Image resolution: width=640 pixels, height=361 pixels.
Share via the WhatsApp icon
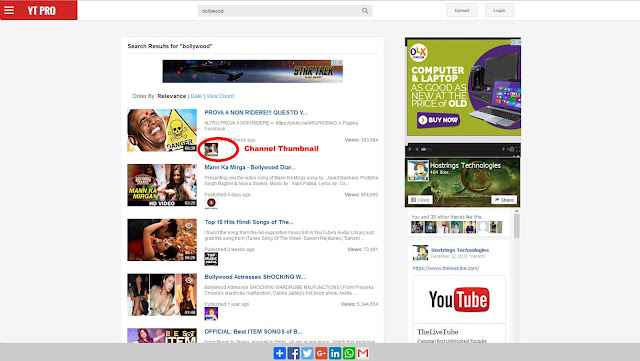tap(349, 353)
